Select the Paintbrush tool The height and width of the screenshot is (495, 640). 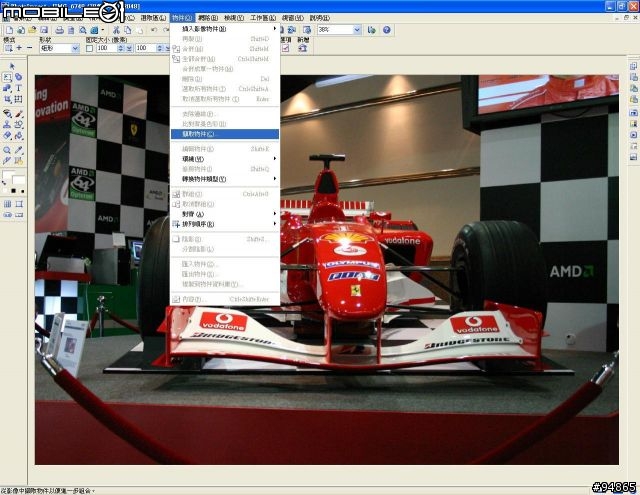point(19,113)
